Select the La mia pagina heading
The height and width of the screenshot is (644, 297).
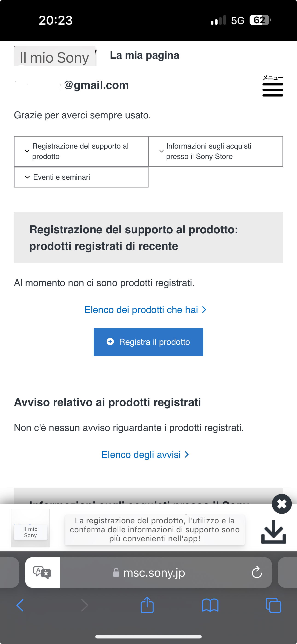click(145, 55)
